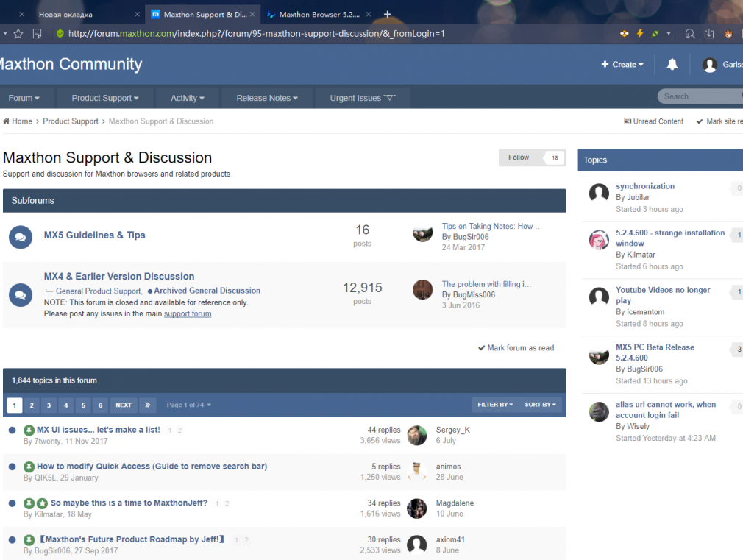743x560 pixels.
Task: Expand the Activity menu
Action: pyautogui.click(x=187, y=98)
